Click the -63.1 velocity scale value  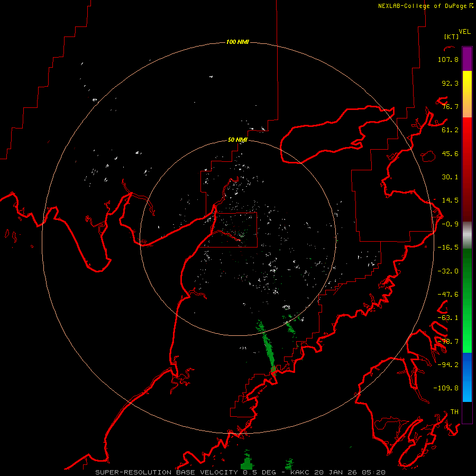[448, 318]
